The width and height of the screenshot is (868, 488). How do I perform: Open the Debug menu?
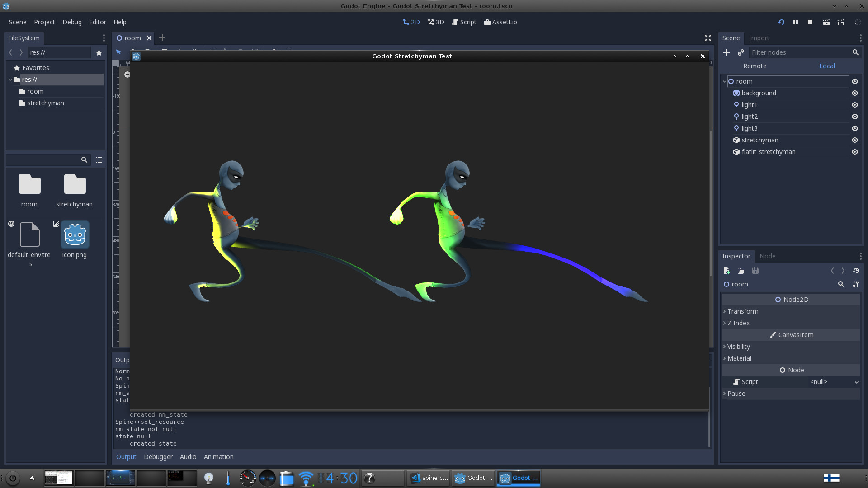tap(71, 22)
